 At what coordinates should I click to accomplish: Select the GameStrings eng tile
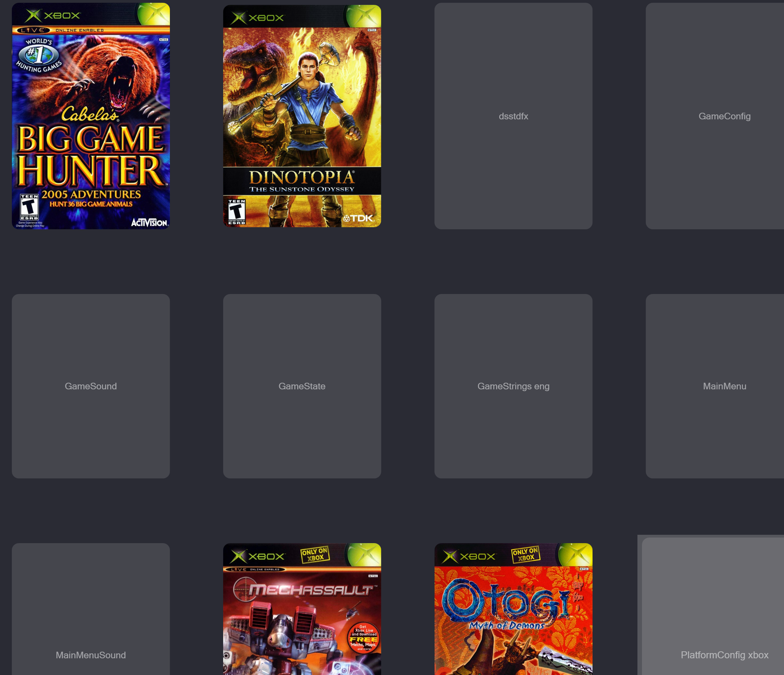(x=513, y=386)
